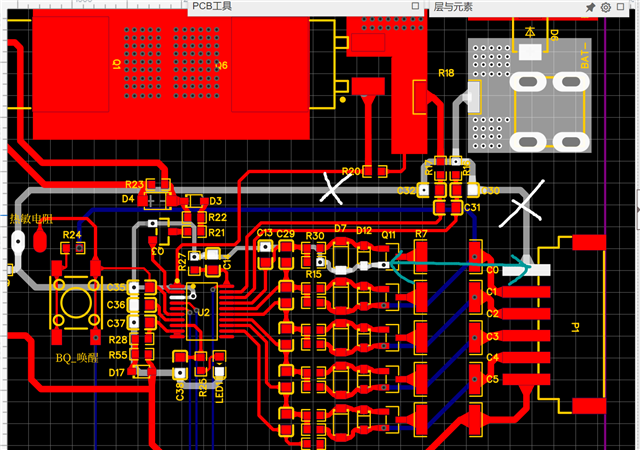Select the C14 capacitor label

click(x=227, y=262)
